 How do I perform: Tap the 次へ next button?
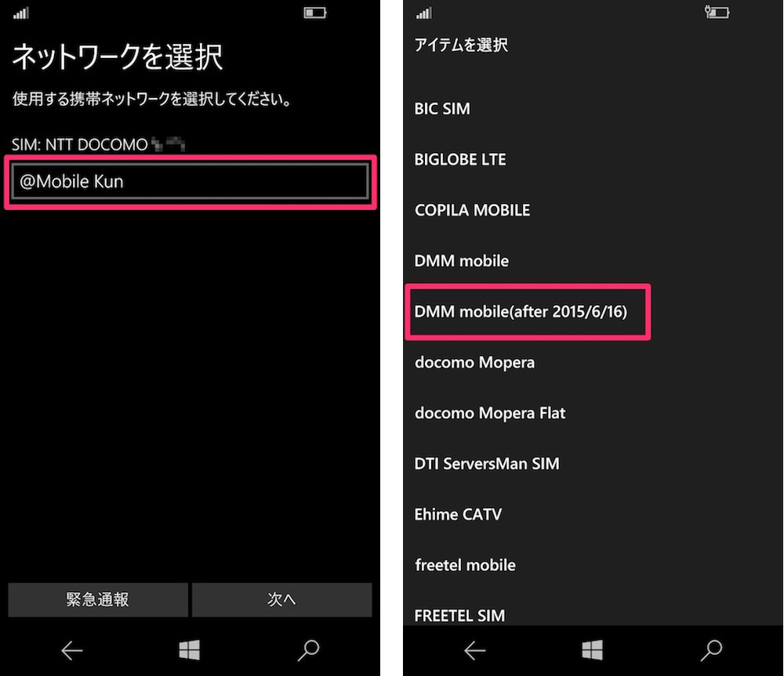click(282, 599)
